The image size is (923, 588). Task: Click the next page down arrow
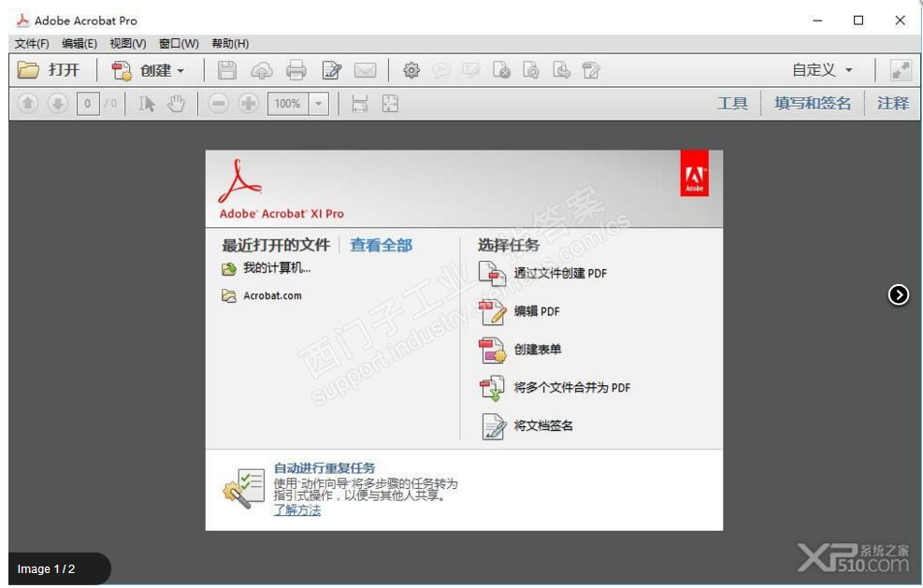click(x=57, y=104)
